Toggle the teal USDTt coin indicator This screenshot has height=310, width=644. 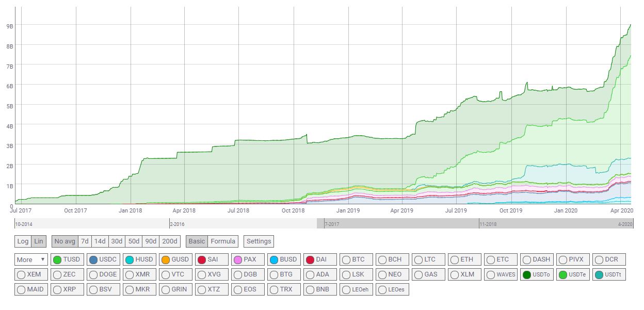click(x=599, y=275)
